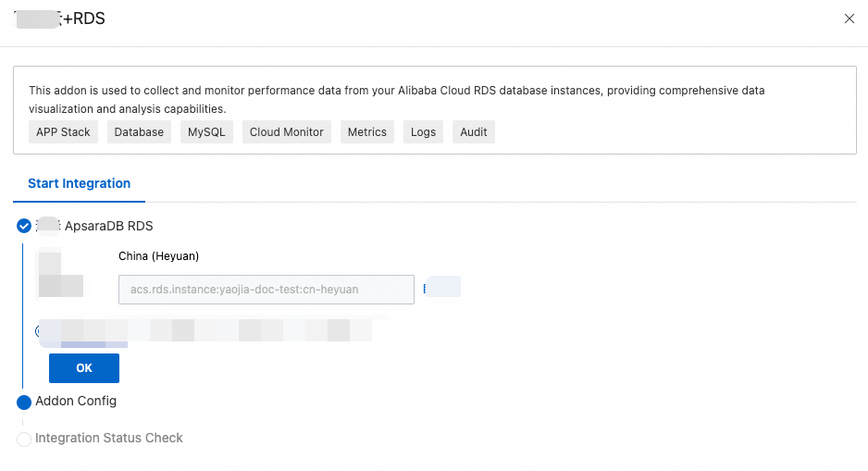Click the Metrics tag
Viewport: 868px width, 471px height.
[x=367, y=132]
